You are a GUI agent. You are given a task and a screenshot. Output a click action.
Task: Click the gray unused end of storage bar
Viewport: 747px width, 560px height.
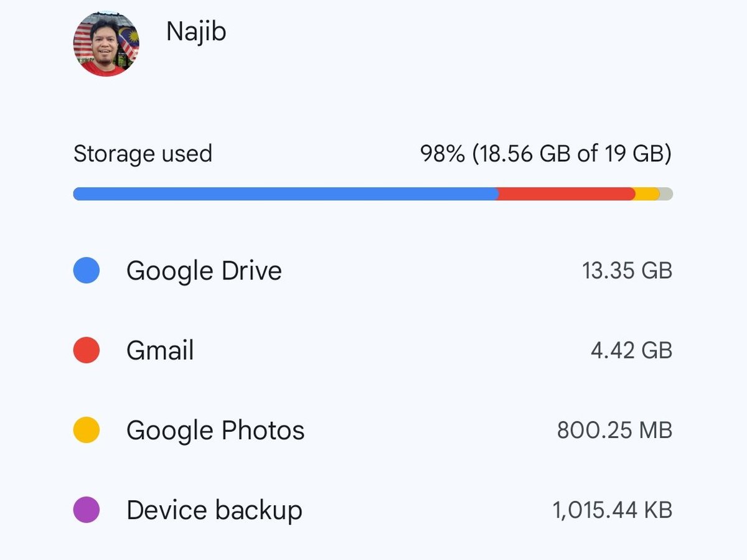(x=666, y=194)
